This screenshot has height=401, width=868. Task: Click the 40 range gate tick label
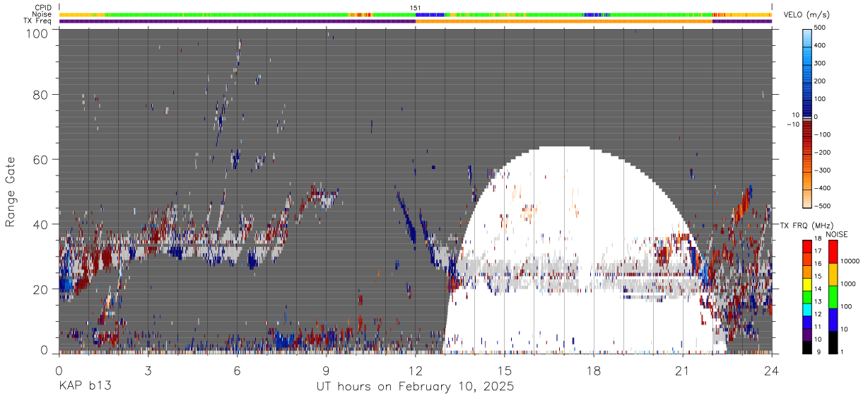click(40, 224)
